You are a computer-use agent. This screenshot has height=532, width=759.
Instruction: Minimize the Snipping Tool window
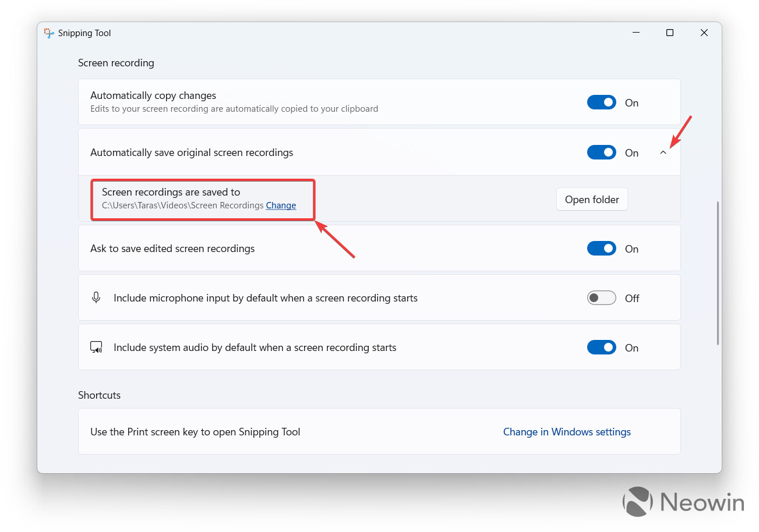coord(636,33)
